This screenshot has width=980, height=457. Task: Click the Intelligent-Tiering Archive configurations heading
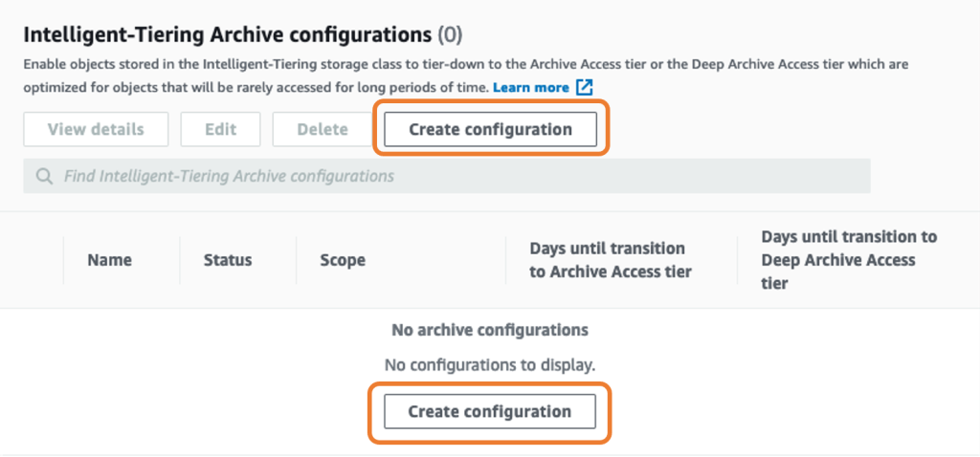pos(228,35)
